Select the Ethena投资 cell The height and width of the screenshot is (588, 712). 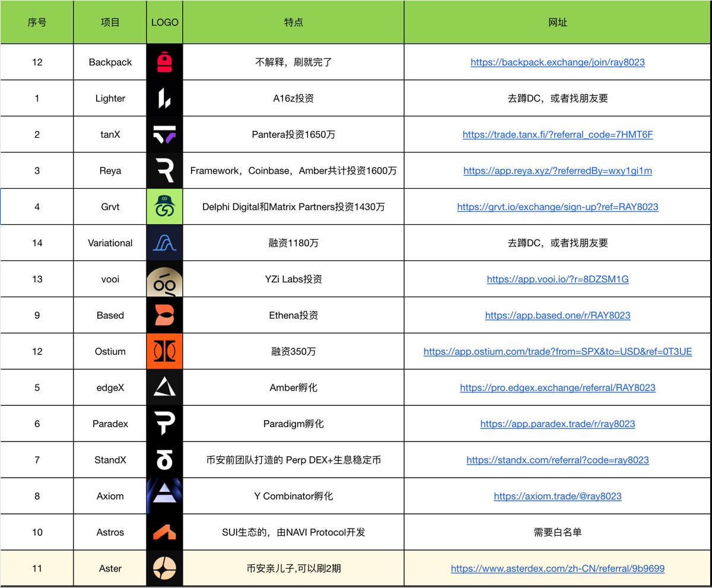pyautogui.click(x=293, y=316)
